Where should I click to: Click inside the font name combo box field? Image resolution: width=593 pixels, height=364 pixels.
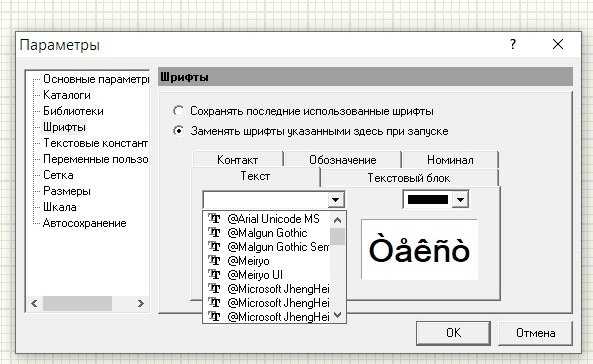(x=265, y=200)
